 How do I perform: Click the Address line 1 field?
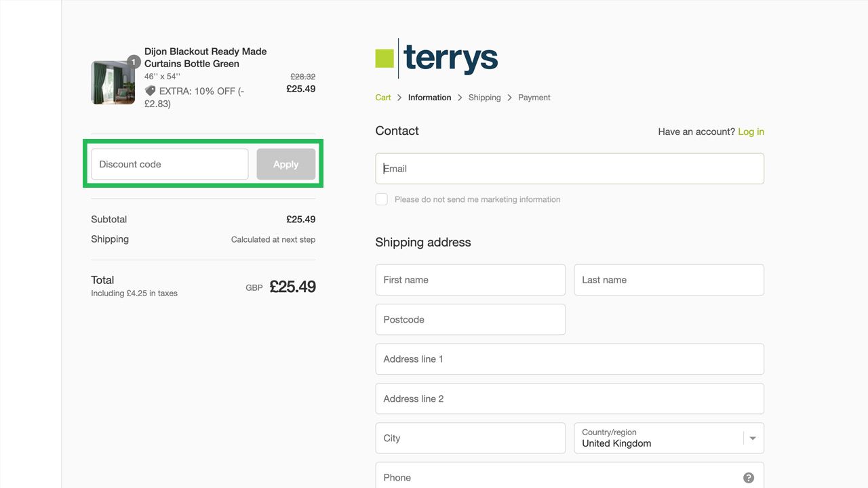[x=570, y=359]
